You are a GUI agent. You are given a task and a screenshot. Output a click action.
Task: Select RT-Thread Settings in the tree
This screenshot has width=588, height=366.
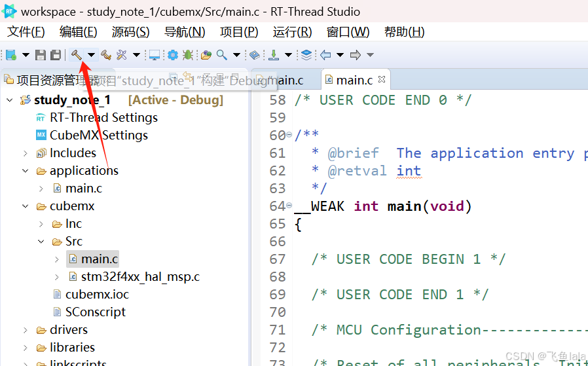[103, 118]
